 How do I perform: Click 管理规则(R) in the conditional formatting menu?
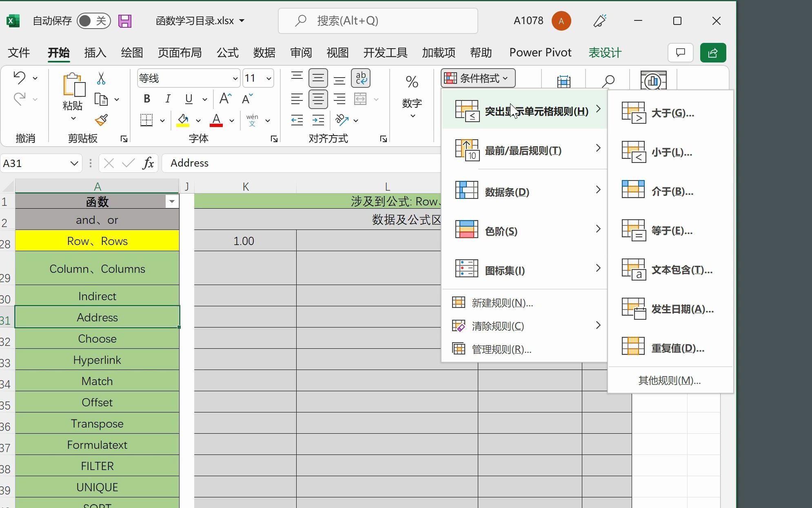501,350
